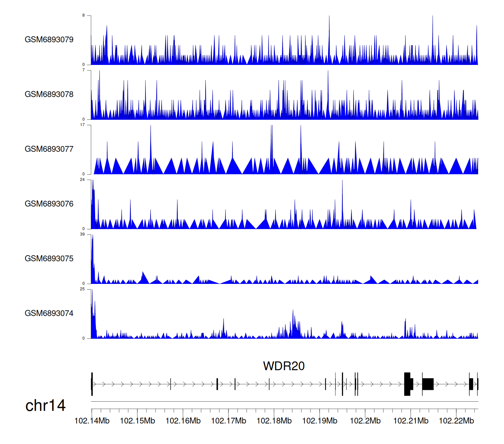Select the GSM6893076 track label
This screenshot has width=504, height=444.
coord(49,204)
